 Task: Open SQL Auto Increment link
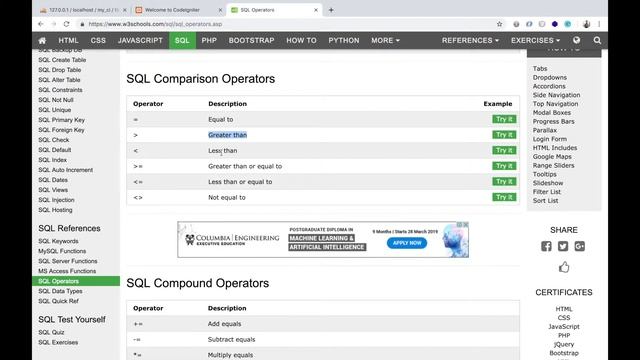click(x=65, y=170)
